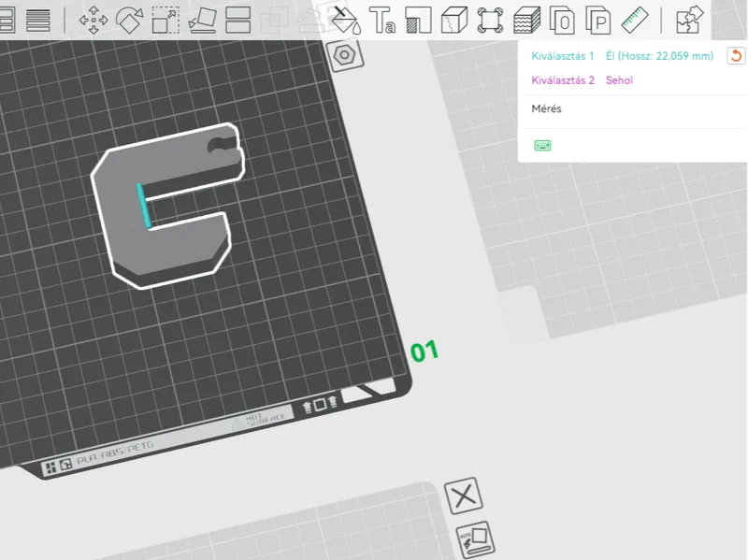The height and width of the screenshot is (560, 748).
Task: Click the auto-orient plate icon
Action: coord(475,540)
